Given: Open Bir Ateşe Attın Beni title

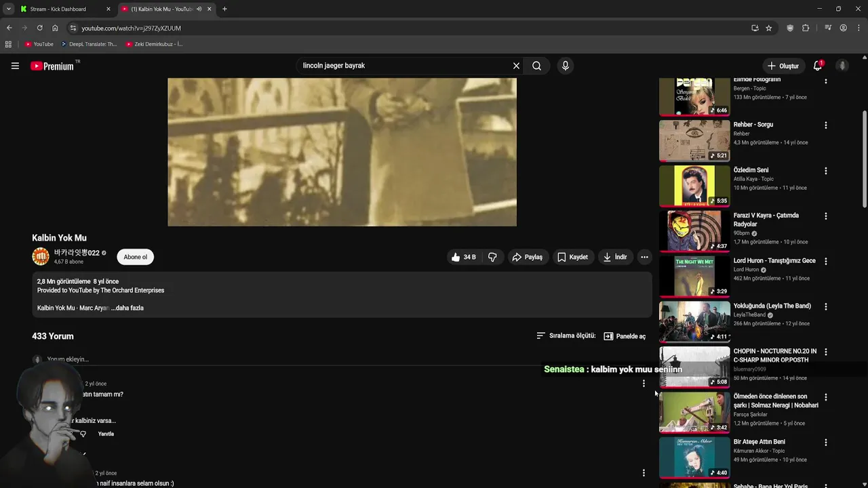Looking at the screenshot, I should tap(759, 442).
